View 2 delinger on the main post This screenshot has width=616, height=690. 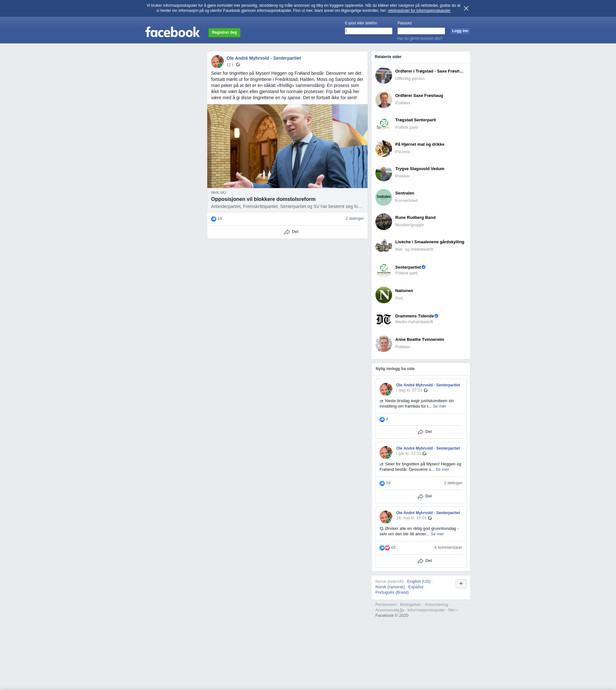pyautogui.click(x=355, y=219)
